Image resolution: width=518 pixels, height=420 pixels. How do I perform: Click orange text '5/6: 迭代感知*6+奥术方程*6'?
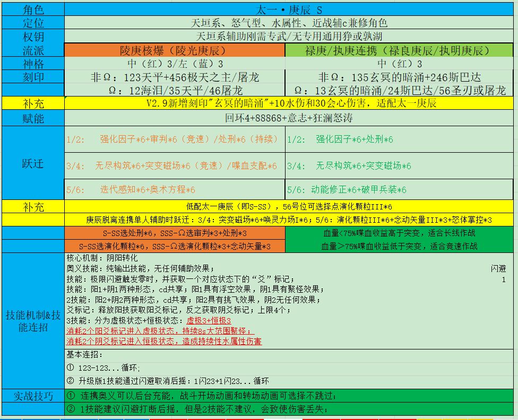click(131, 189)
